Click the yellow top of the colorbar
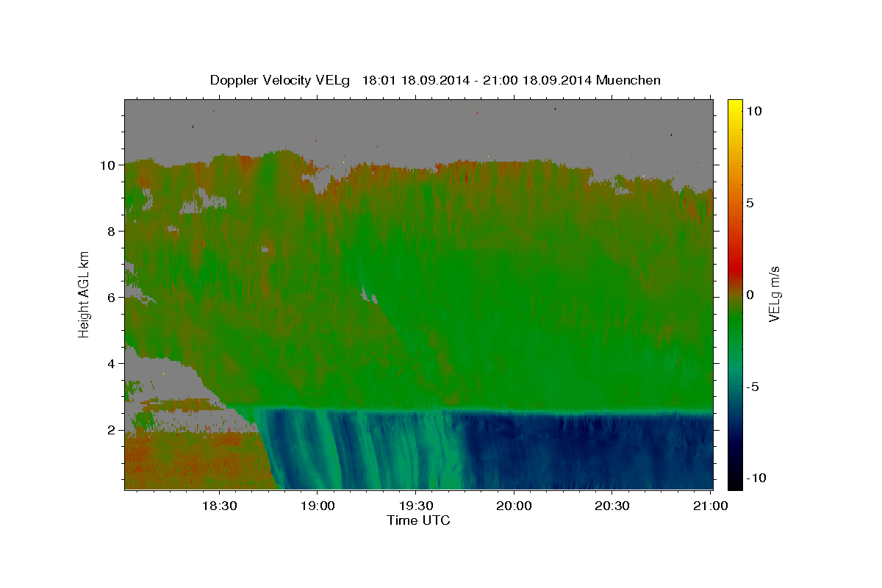This screenshot has width=882, height=588. [x=734, y=107]
